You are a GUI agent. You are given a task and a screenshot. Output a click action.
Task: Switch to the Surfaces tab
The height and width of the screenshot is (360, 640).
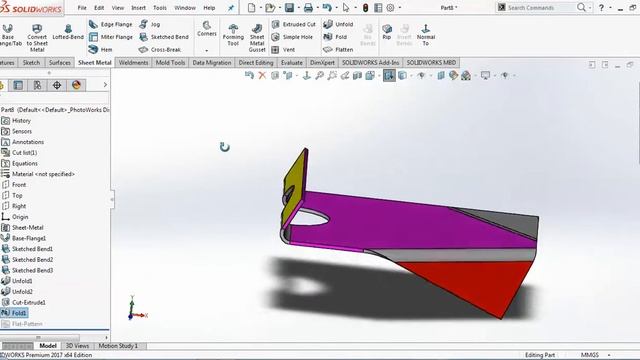pyautogui.click(x=60, y=62)
